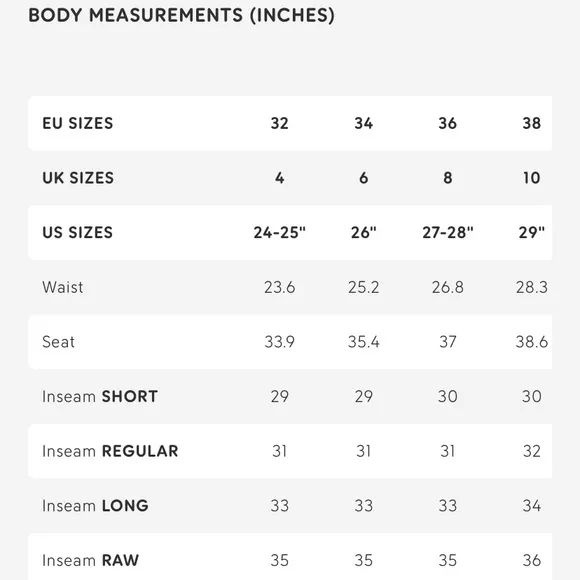Viewport: 580px width, 580px height.
Task: Click seat value 38.6
Action: (532, 342)
